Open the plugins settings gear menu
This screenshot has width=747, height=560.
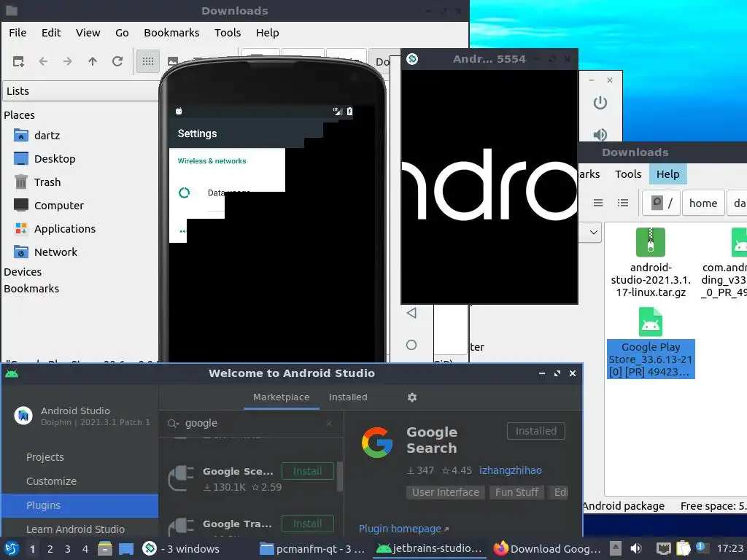412,397
